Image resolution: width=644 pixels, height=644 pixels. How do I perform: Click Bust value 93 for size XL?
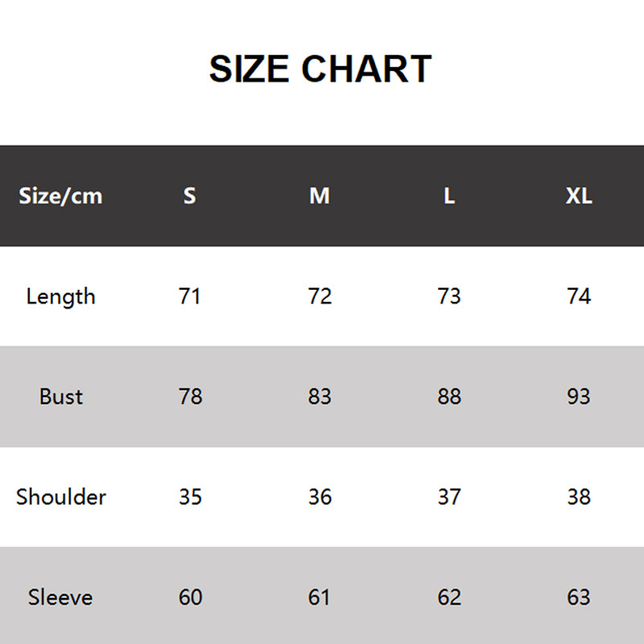pos(579,397)
